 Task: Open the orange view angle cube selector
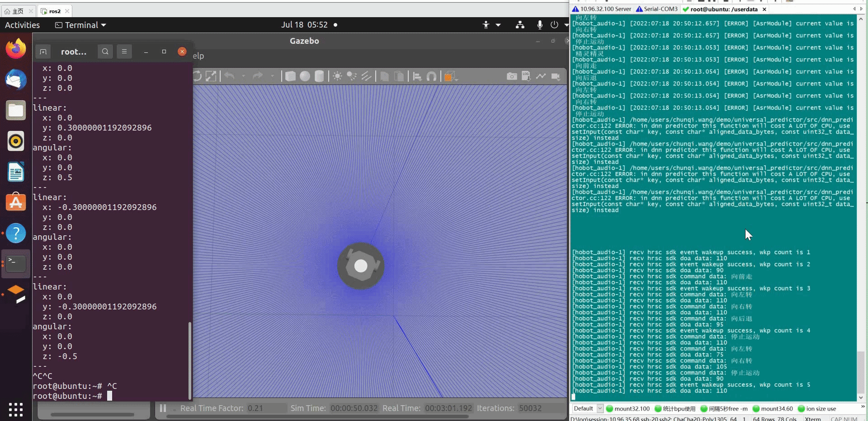(450, 76)
